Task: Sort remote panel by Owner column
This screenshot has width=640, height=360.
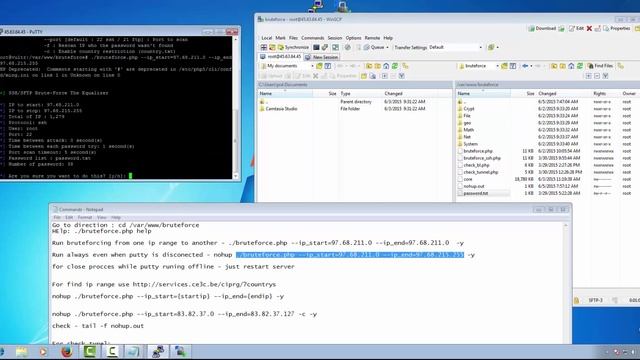Action: [x=630, y=93]
